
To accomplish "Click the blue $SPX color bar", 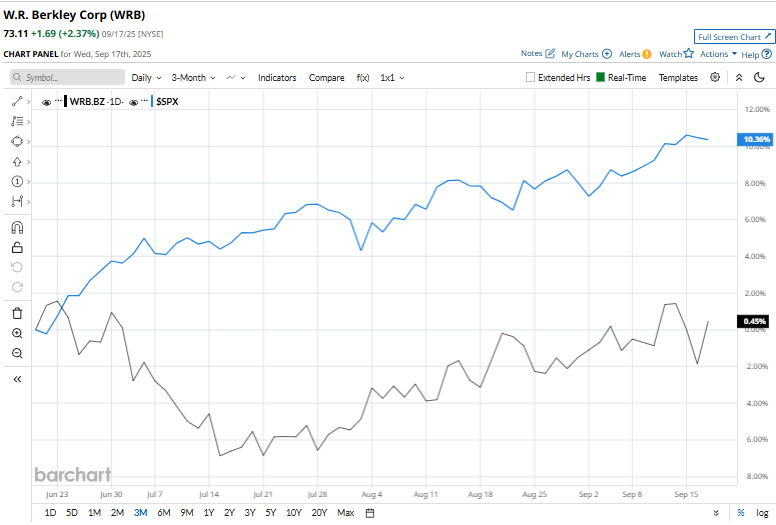I will [152, 101].
